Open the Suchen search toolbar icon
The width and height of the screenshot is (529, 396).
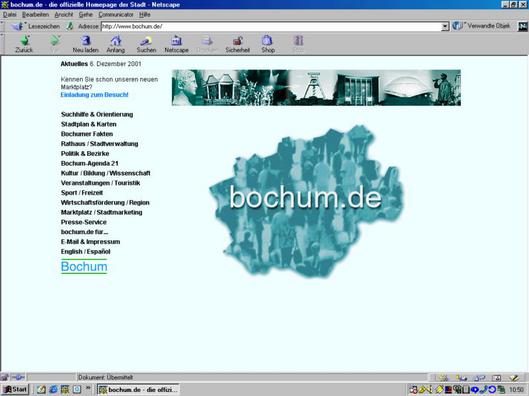click(x=146, y=41)
